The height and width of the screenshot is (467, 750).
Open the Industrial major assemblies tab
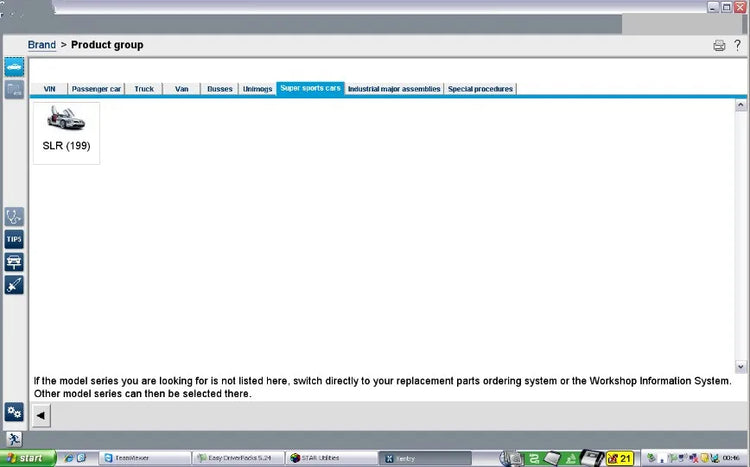click(394, 89)
